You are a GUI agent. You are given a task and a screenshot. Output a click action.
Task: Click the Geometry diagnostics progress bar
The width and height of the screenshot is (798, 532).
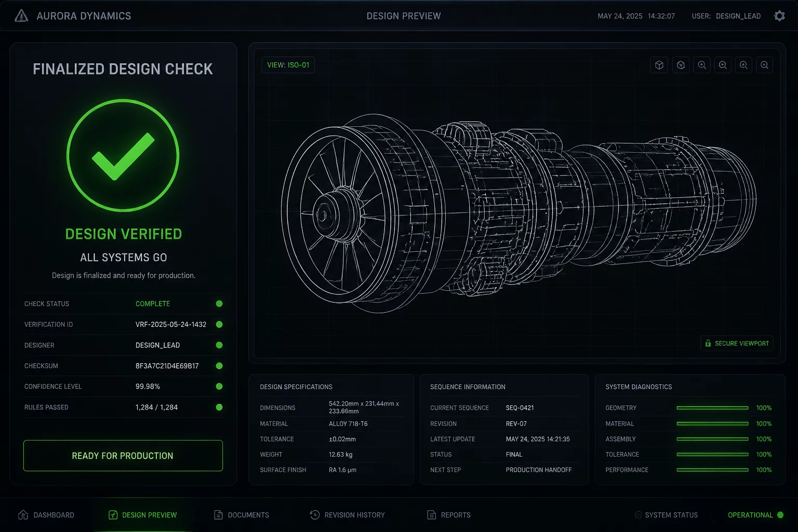[x=712, y=408]
